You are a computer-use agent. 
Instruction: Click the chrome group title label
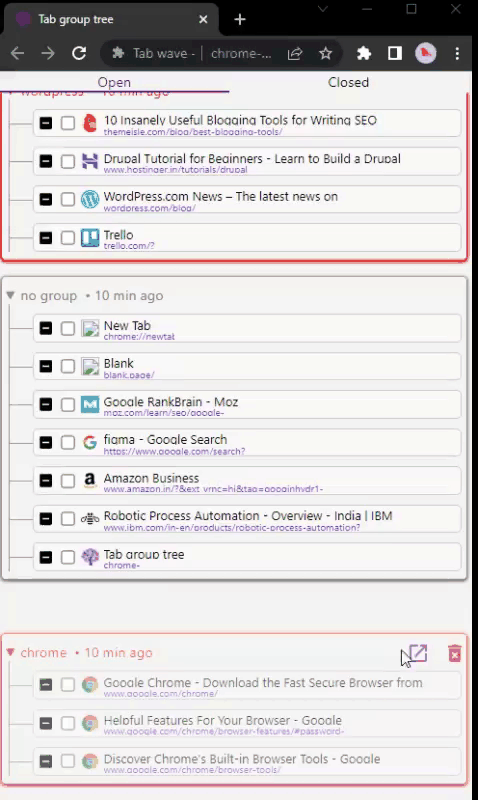[x=43, y=653]
